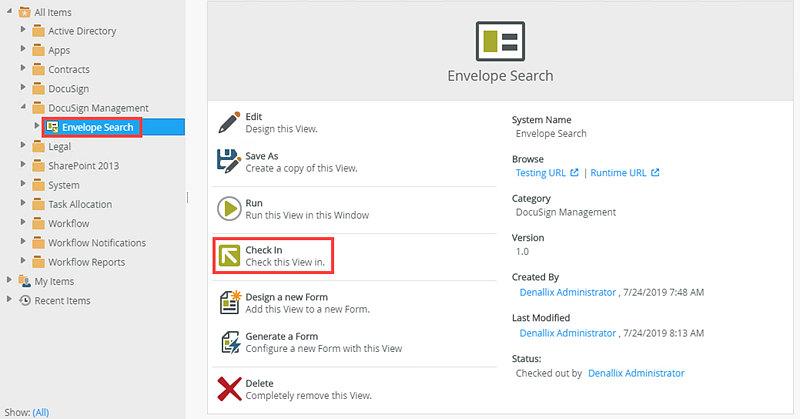Click the green Check In arrow icon
This screenshot has width=800, height=419.
(x=230, y=256)
